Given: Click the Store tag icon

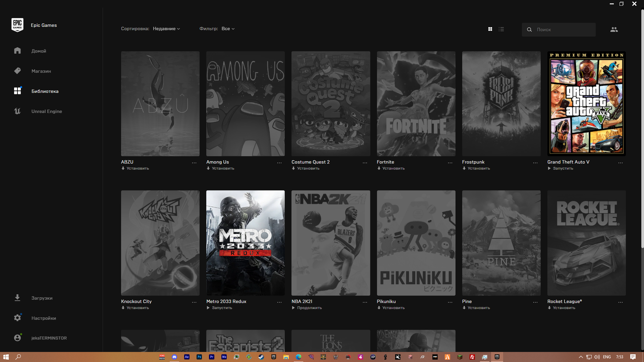Looking at the screenshot, I should (17, 71).
